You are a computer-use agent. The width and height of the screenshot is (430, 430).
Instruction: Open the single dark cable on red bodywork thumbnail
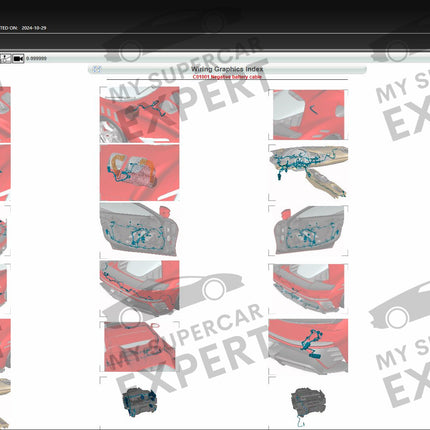pyautogui.click(x=308, y=115)
